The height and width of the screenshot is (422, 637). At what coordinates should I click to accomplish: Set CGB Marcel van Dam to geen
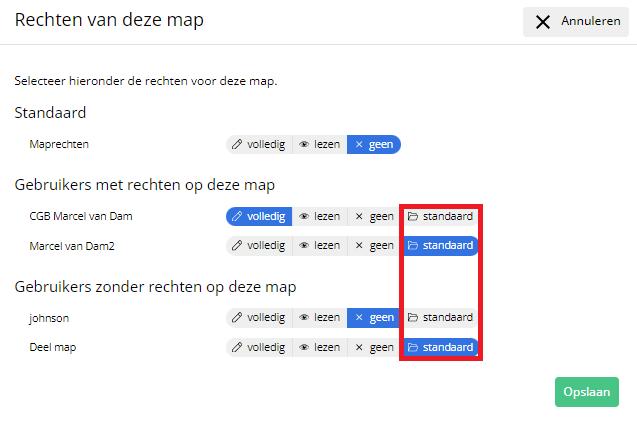point(374,216)
